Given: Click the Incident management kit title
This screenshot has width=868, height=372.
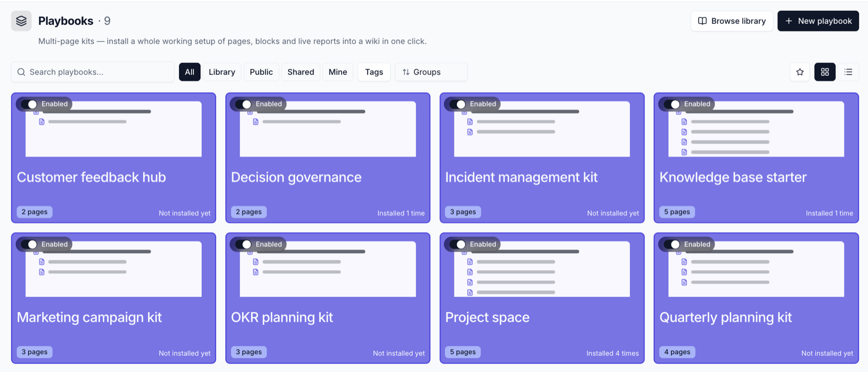Looking at the screenshot, I should tap(521, 177).
